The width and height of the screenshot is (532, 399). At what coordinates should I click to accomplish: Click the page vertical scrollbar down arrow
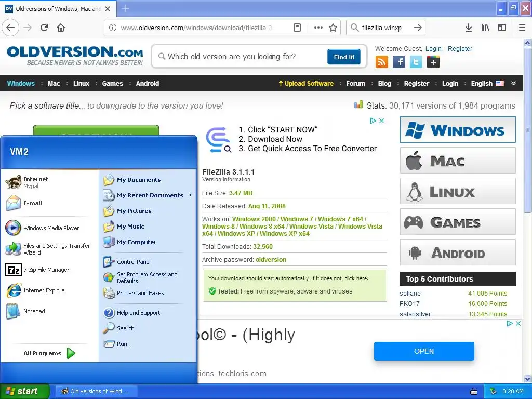tap(527, 379)
